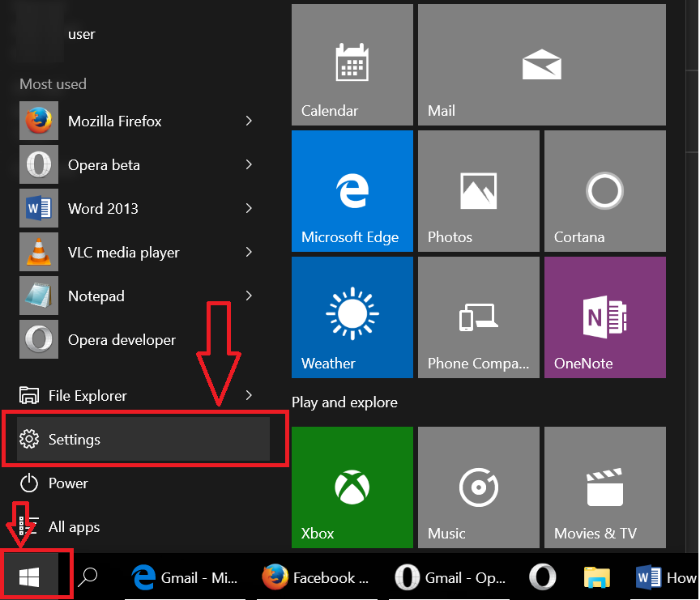Select Mozilla Firefox label in Most used
The width and height of the screenshot is (700, 600).
click(115, 121)
